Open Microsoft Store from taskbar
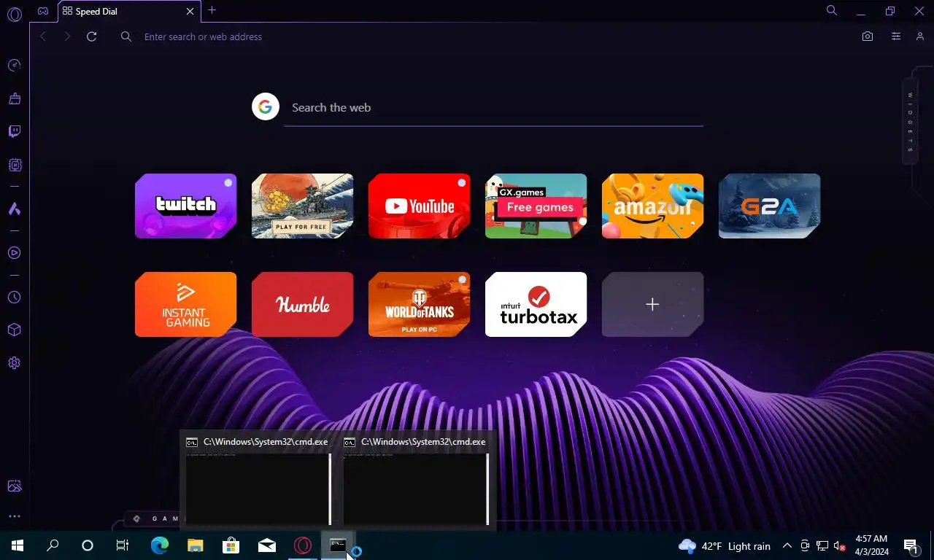The width and height of the screenshot is (934, 560). [x=231, y=545]
